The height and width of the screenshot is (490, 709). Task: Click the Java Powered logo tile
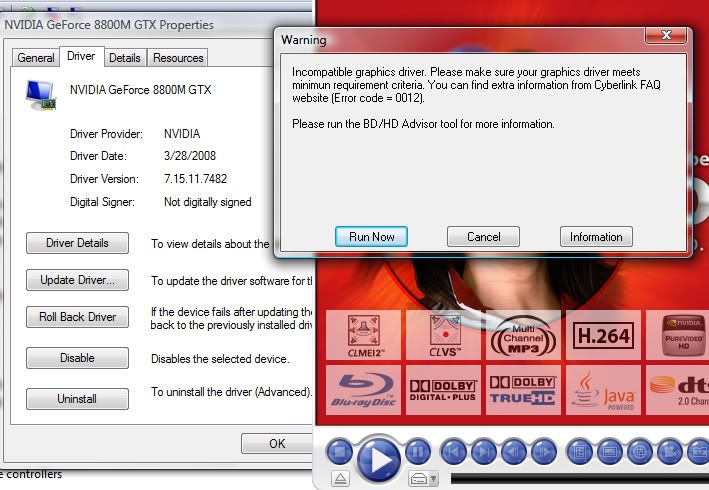(x=604, y=390)
